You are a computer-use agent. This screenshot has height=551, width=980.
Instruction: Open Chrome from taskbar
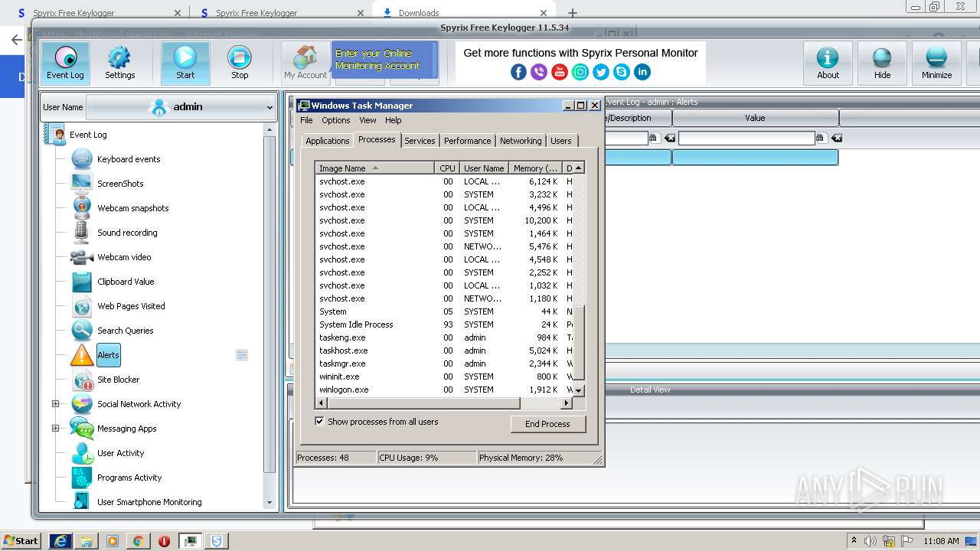coord(138,541)
